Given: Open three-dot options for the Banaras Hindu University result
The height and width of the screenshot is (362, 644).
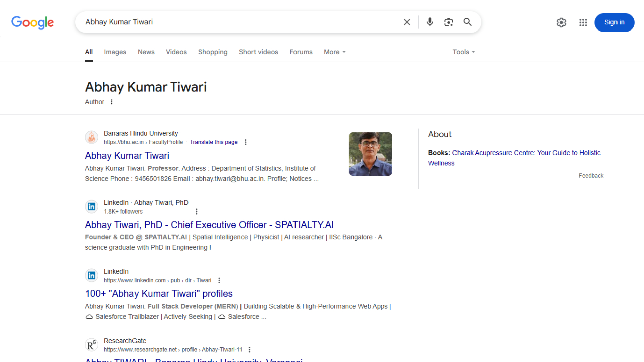Looking at the screenshot, I should click(x=246, y=142).
